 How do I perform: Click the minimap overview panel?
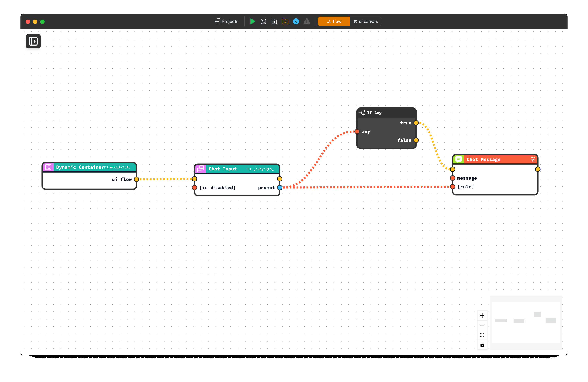(526, 322)
